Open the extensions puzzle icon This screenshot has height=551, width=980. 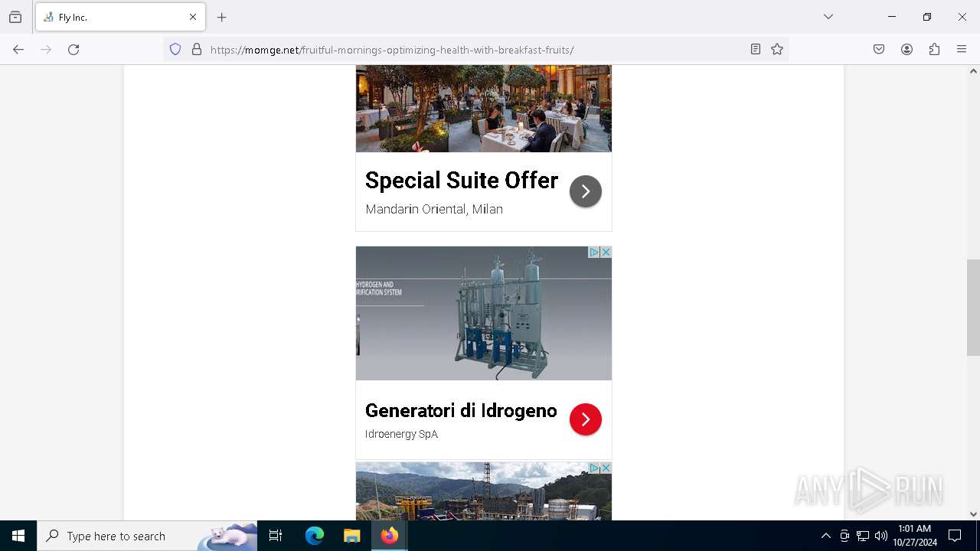934,50
